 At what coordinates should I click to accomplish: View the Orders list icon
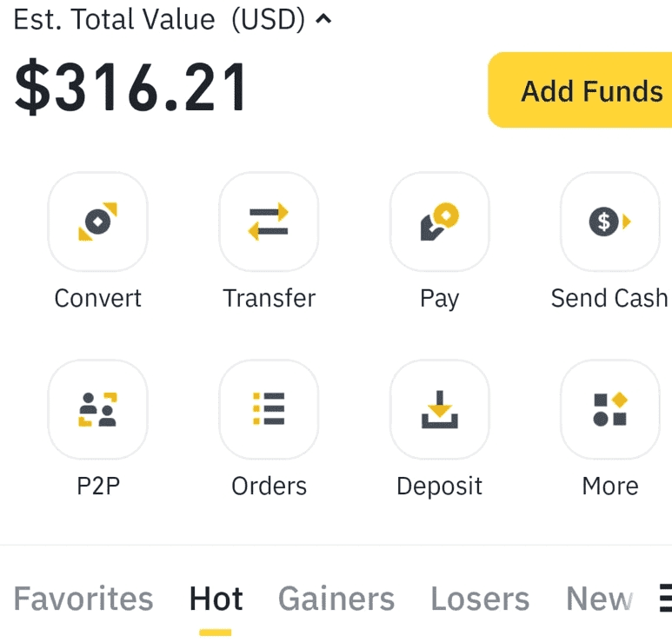[x=269, y=409]
